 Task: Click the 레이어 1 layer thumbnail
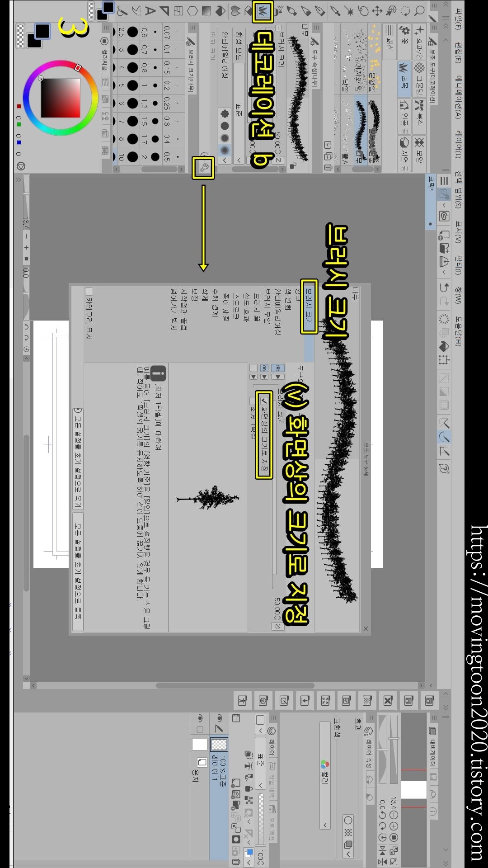click(x=220, y=745)
